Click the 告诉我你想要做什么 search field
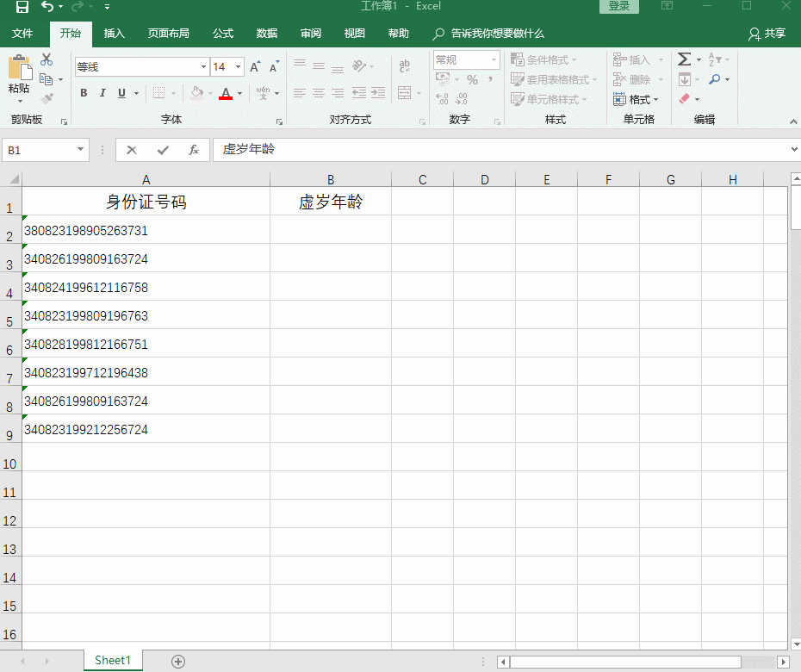This screenshot has width=801, height=672. point(497,34)
